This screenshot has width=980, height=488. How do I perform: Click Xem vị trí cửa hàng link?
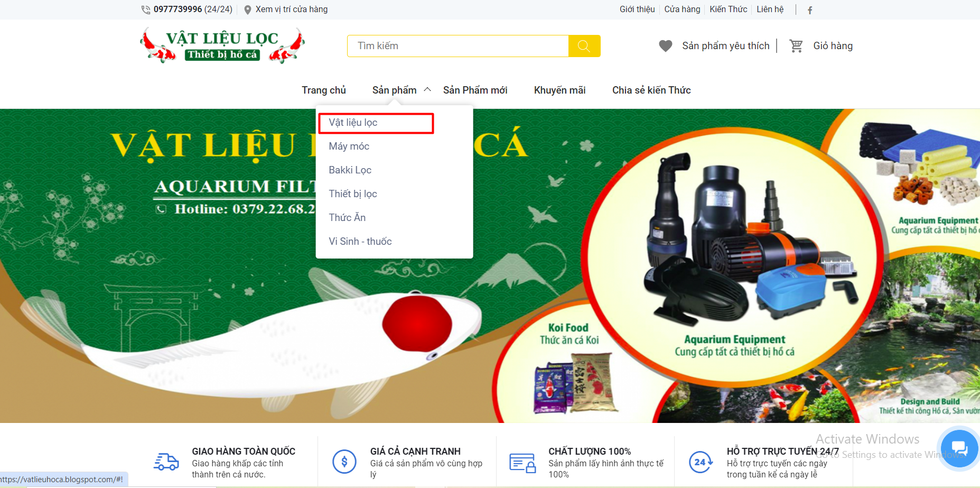(292, 10)
